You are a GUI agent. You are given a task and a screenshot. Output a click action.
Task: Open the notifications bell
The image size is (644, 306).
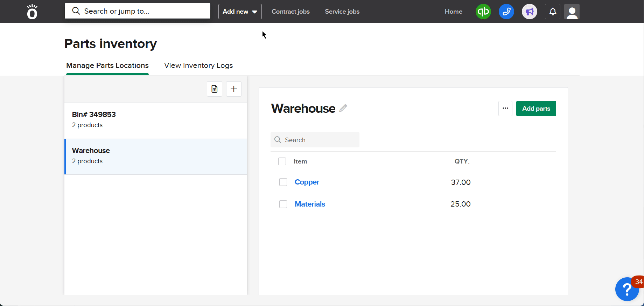point(552,12)
